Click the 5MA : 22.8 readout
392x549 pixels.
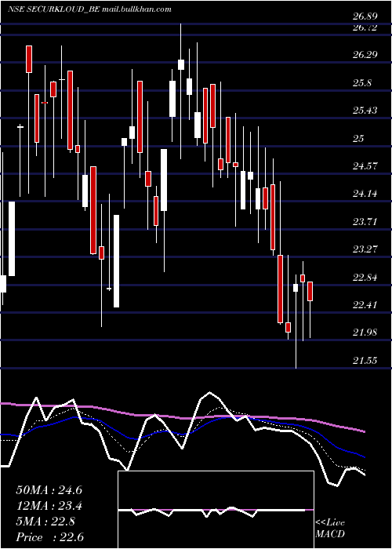coord(45,522)
